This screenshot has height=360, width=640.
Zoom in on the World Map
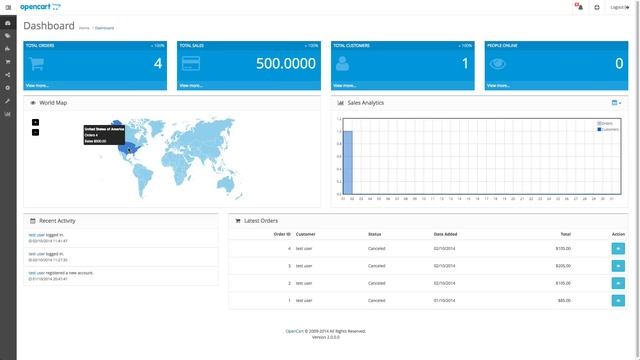36,122
